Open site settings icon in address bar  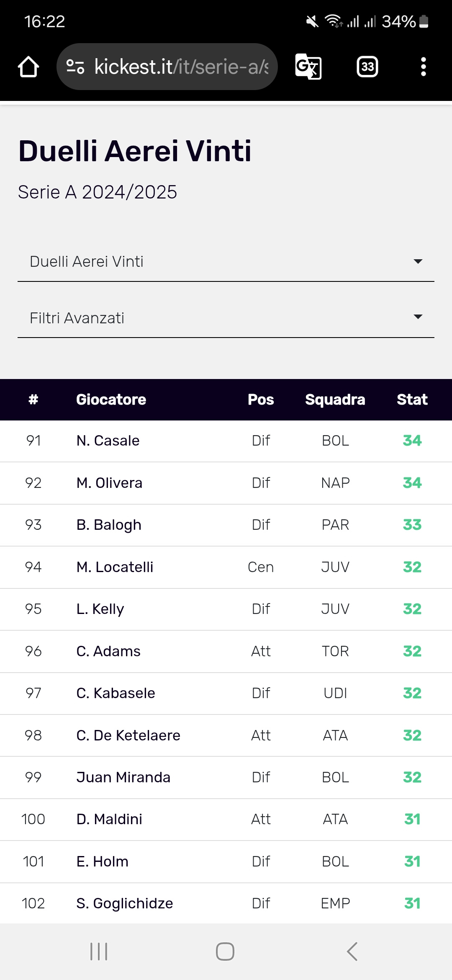tap(75, 67)
